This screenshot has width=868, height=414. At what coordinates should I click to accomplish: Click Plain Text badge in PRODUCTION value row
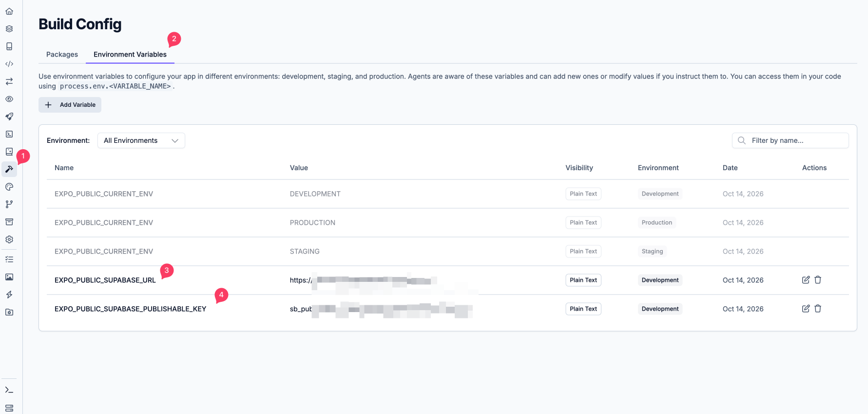[583, 222]
